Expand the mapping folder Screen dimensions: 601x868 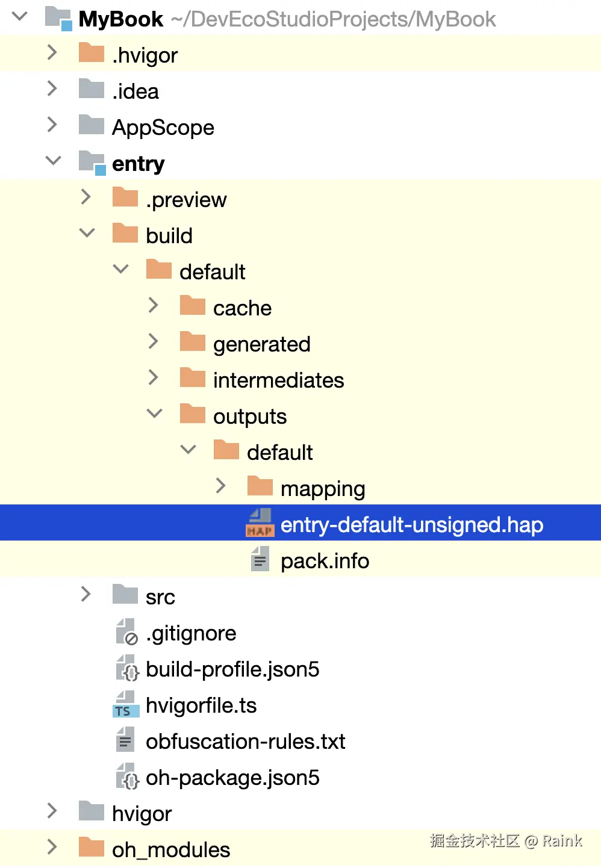pyautogui.click(x=221, y=486)
